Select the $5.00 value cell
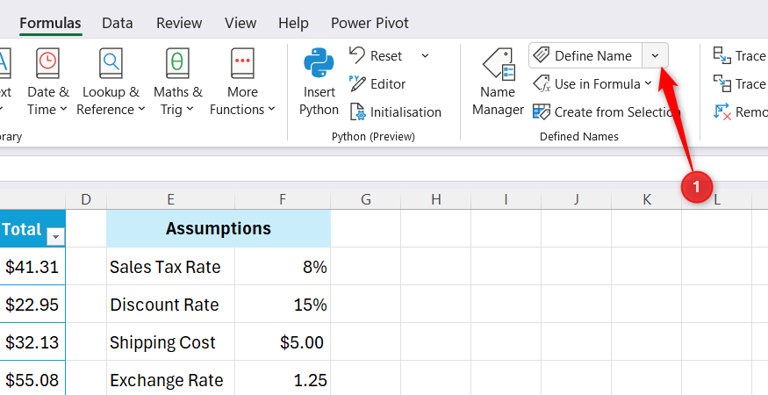This screenshot has width=768, height=395. 283,342
